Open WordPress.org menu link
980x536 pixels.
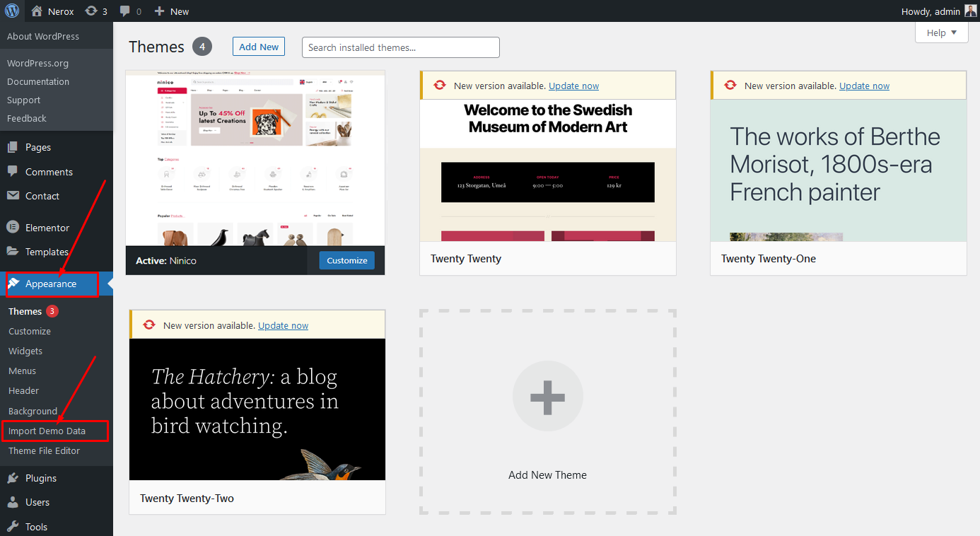(x=38, y=63)
